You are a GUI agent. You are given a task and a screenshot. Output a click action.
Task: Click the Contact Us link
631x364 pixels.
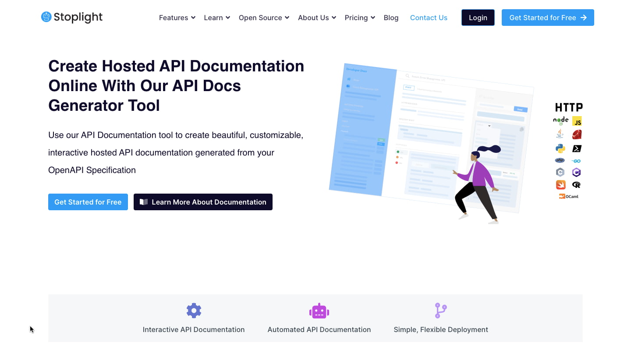coord(429,18)
